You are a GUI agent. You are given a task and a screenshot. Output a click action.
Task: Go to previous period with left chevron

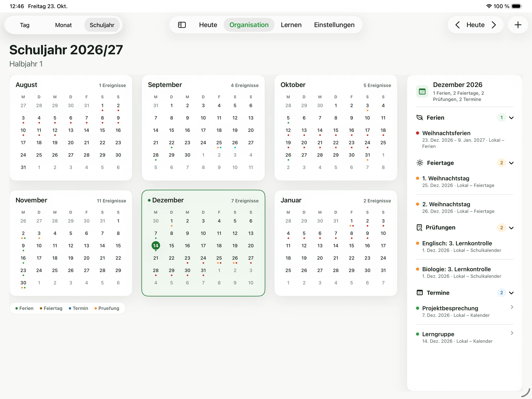(457, 25)
